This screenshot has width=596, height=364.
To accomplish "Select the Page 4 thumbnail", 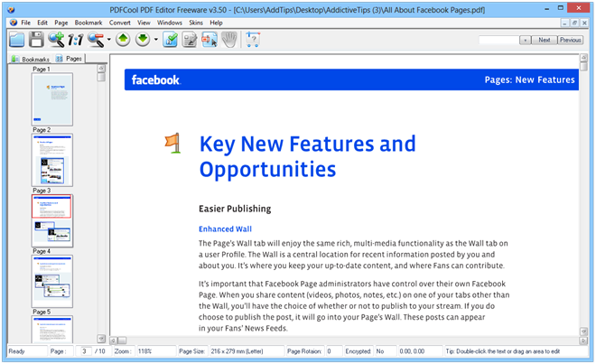I will [52, 281].
